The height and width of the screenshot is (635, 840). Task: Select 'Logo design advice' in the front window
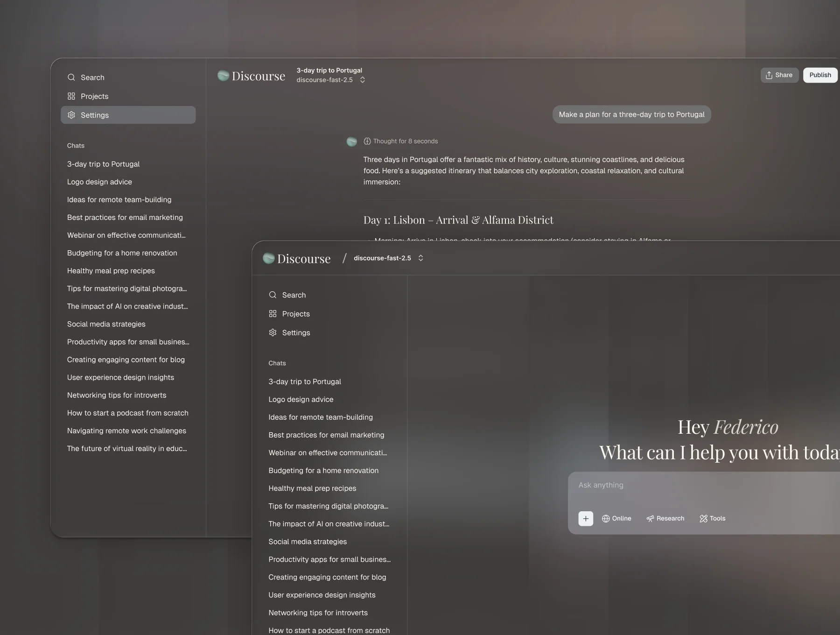(301, 400)
